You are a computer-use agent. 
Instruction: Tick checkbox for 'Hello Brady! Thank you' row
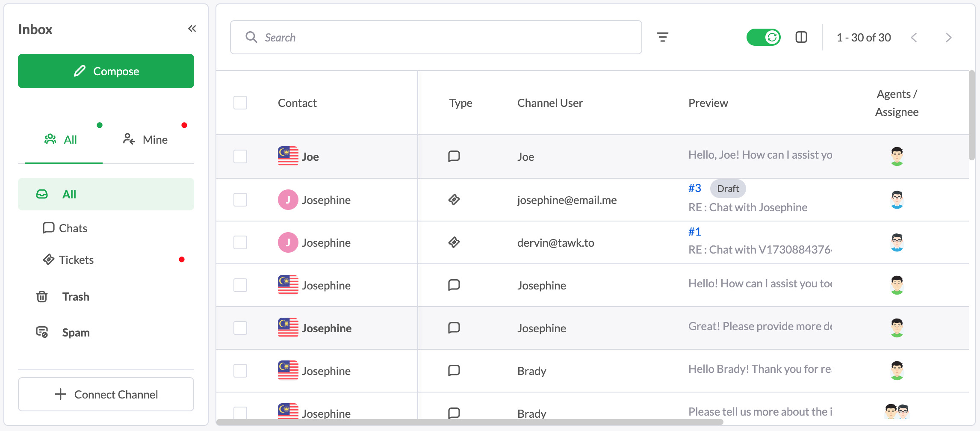point(240,371)
